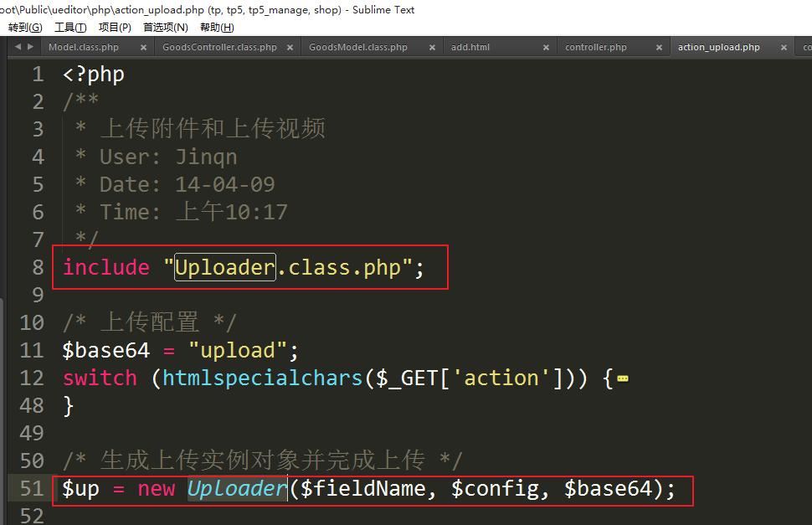Close the GoodsModel.class.php tab
812x525 pixels.
click(429, 48)
